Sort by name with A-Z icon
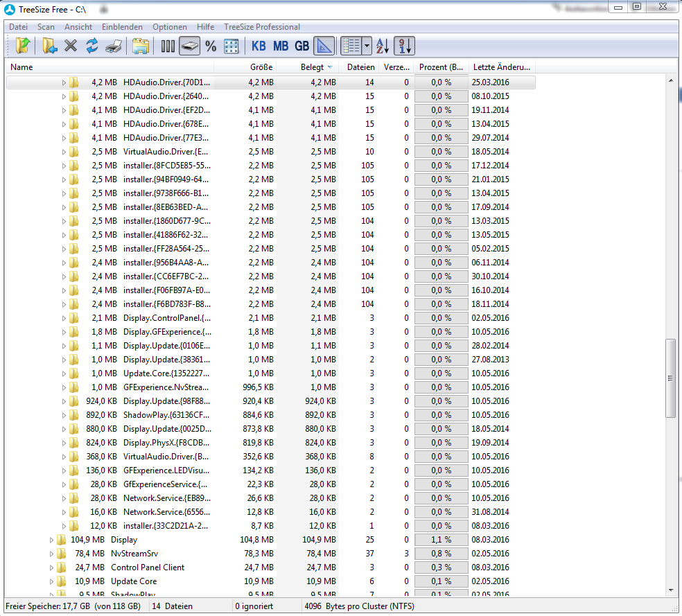 (383, 46)
